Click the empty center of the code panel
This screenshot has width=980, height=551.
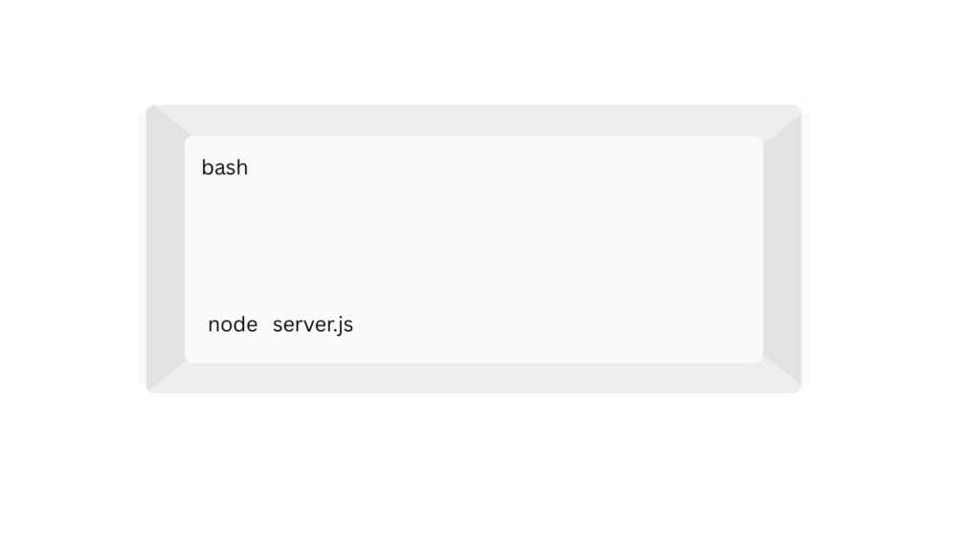(x=474, y=249)
